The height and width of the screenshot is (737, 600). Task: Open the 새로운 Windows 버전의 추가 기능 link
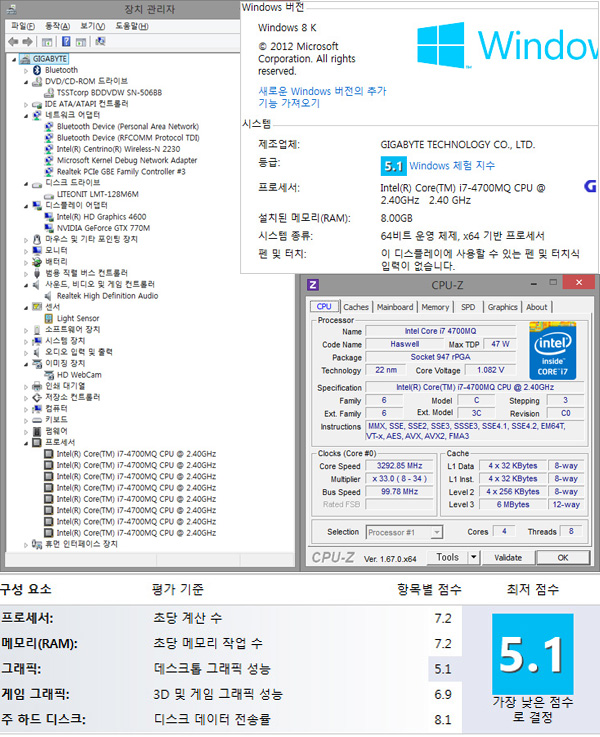(x=322, y=97)
